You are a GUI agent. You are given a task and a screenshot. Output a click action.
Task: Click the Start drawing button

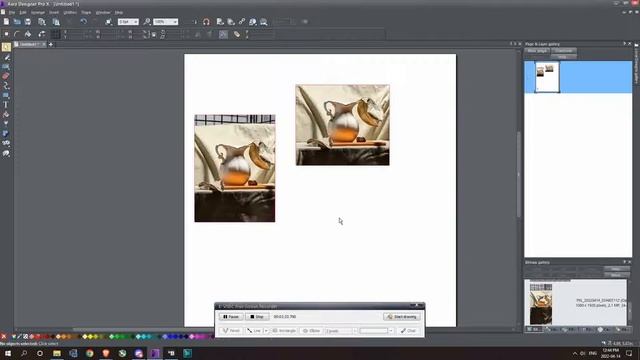point(402,317)
